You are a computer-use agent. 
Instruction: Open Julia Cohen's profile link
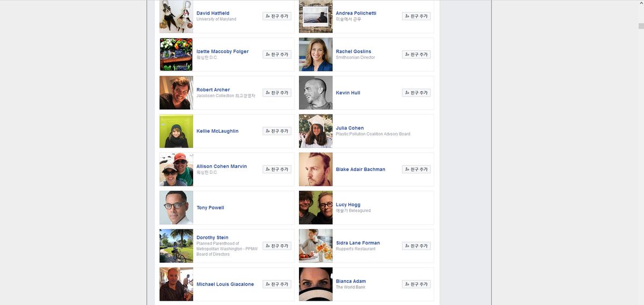coord(350,128)
